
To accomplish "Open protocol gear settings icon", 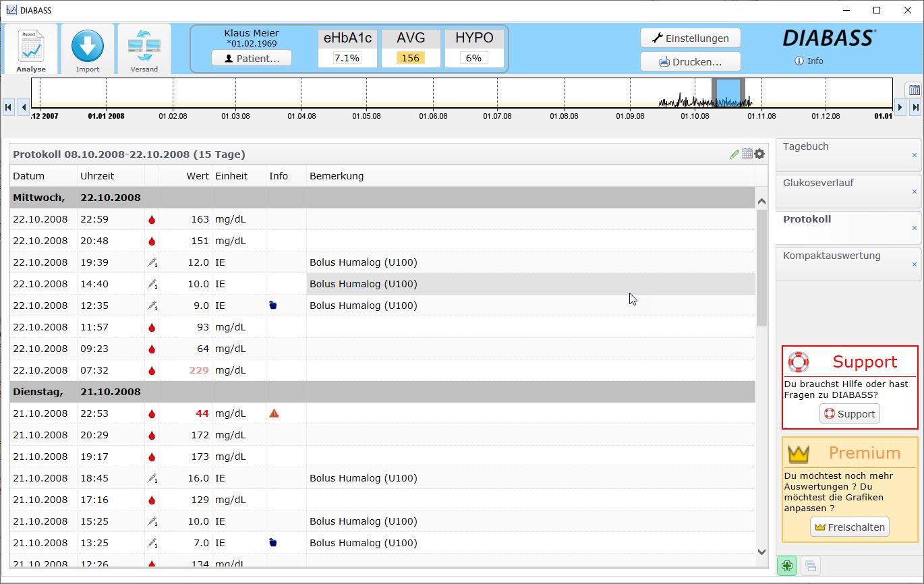I will 759,154.
